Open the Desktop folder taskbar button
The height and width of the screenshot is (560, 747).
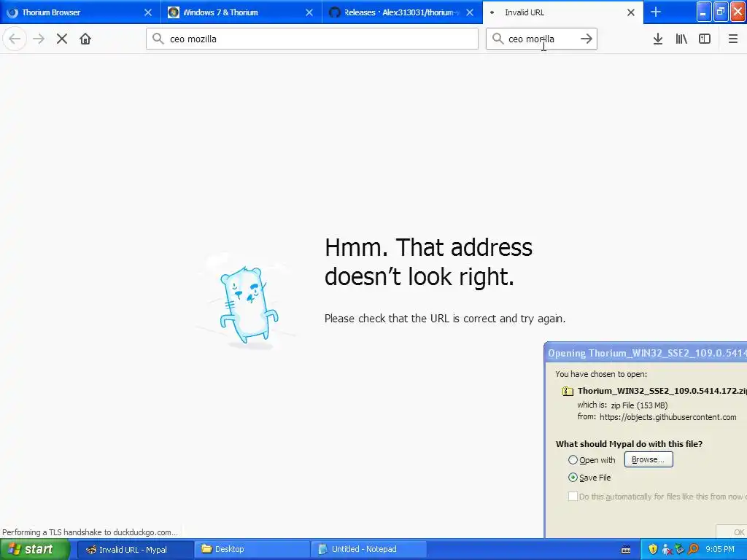[252, 550]
